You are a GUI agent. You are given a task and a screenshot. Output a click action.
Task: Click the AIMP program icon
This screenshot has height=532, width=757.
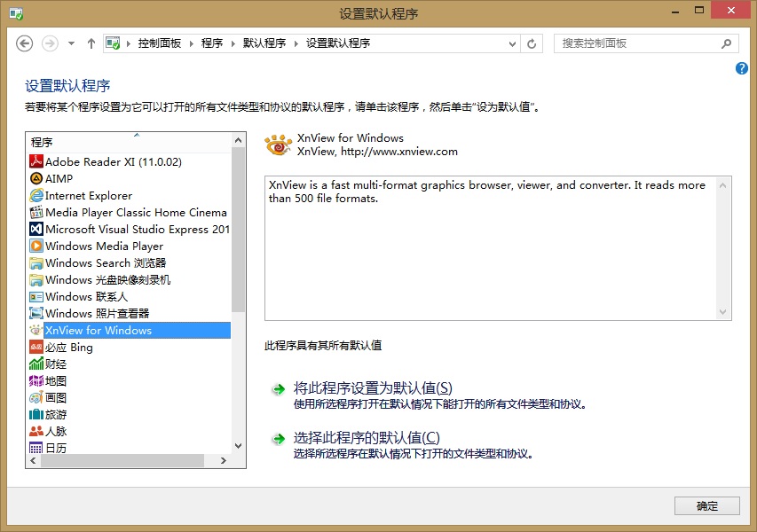(x=36, y=178)
